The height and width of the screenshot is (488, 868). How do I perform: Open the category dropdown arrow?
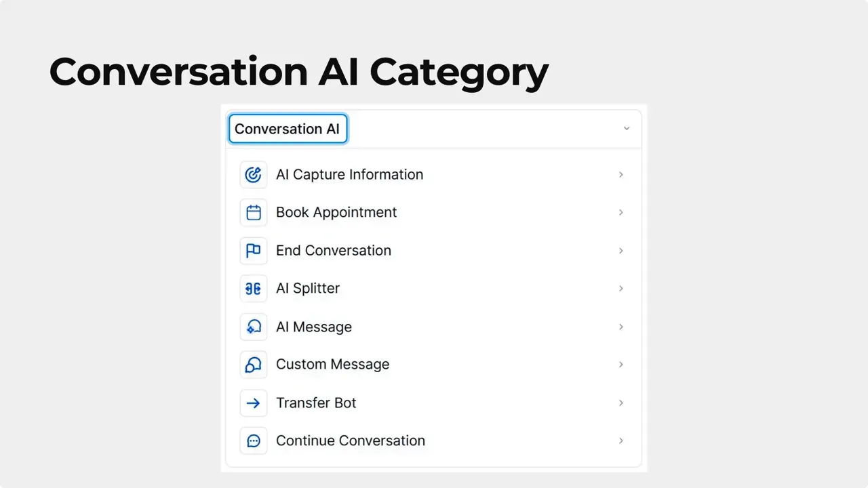point(626,128)
